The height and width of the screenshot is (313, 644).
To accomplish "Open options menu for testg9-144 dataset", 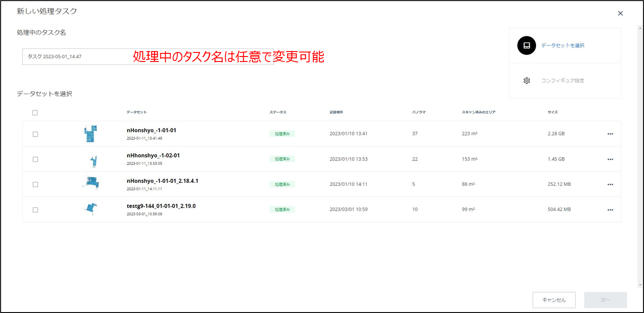I will [610, 209].
